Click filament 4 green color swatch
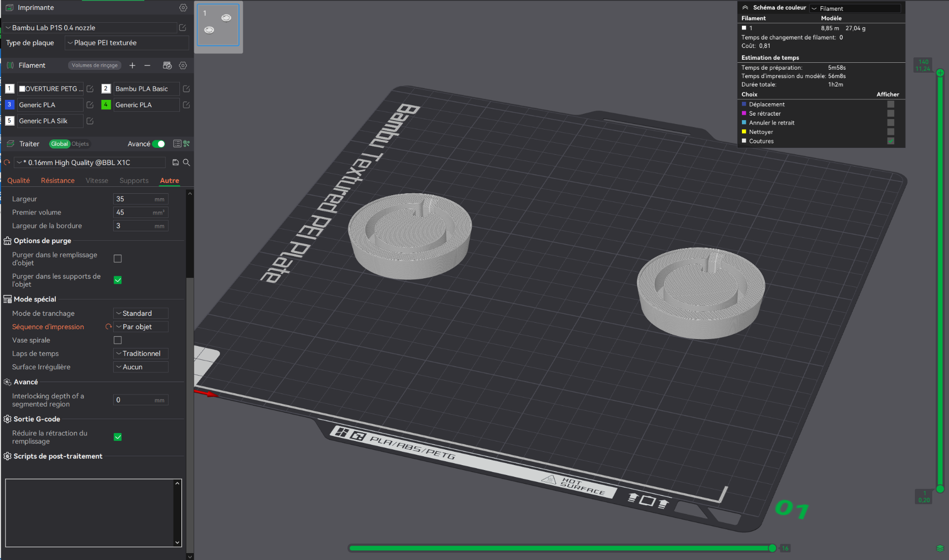The image size is (949, 560). [x=106, y=105]
